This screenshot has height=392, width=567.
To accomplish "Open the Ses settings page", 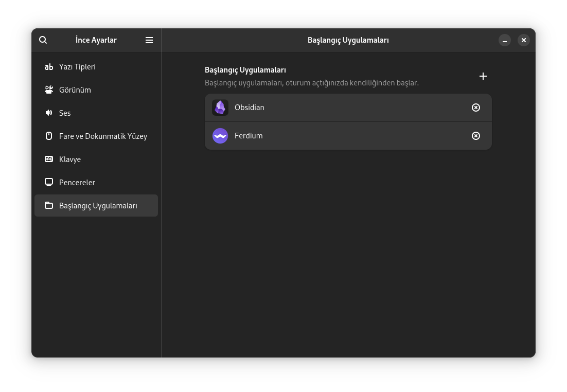I will point(65,113).
